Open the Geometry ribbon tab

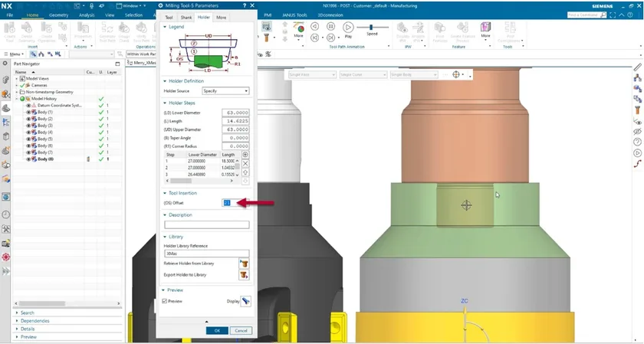(x=59, y=15)
